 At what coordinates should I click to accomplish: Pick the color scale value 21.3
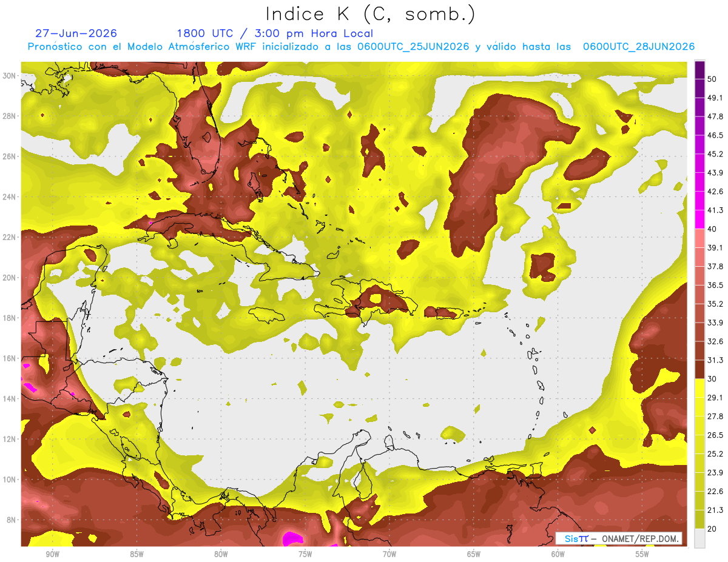(x=715, y=510)
